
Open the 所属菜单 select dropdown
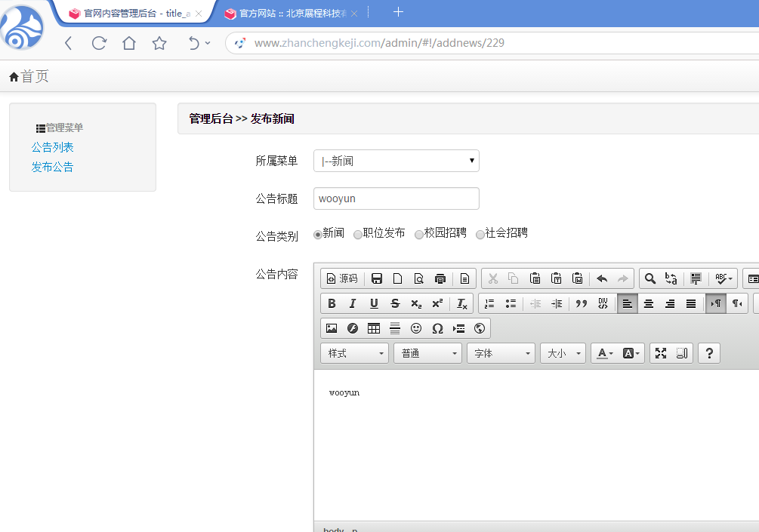[x=396, y=161]
